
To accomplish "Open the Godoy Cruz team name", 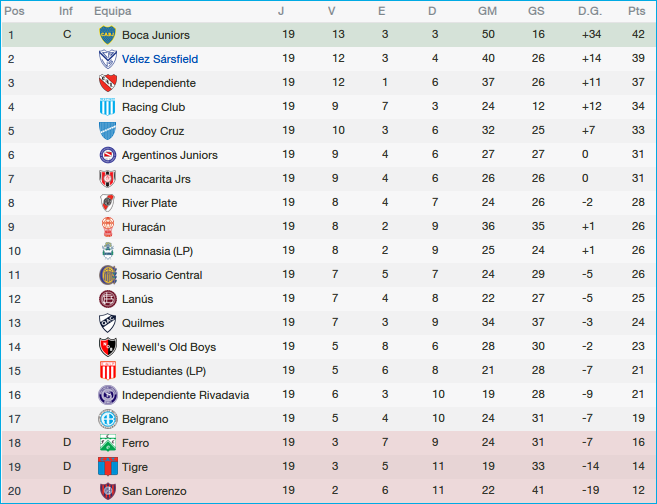I will pyautogui.click(x=153, y=131).
